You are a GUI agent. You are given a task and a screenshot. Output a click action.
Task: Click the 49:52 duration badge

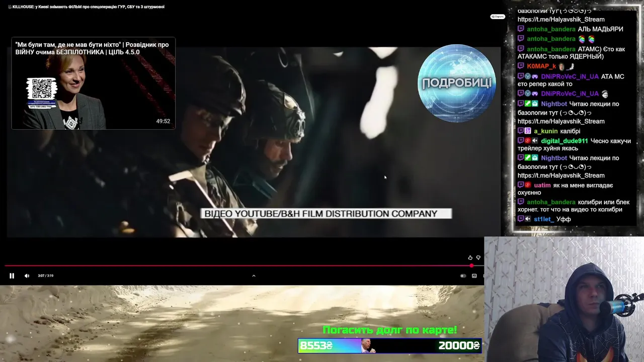(x=163, y=121)
